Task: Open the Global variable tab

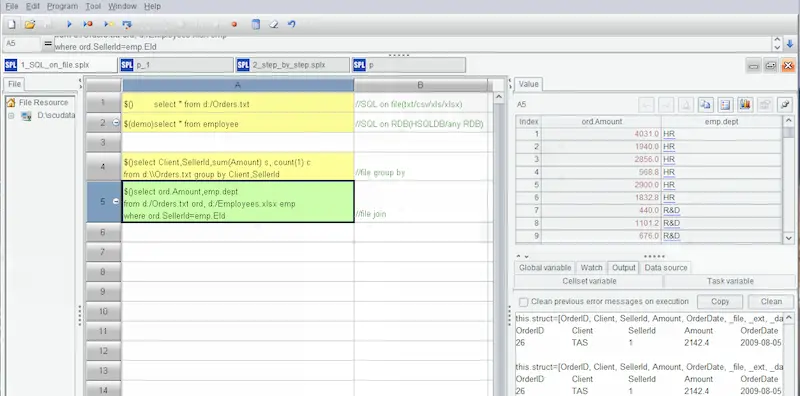Action: click(x=545, y=268)
